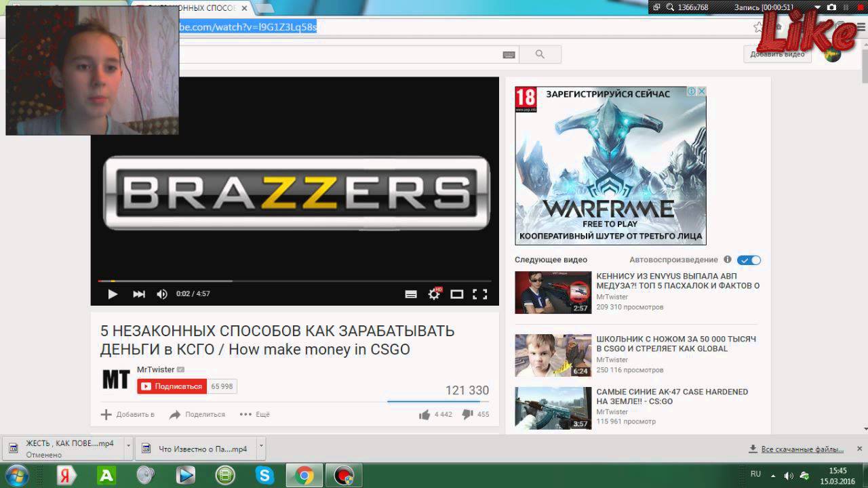Viewport: 868px width, 488px height.
Task: Open downloaded file Что Известно о Па....mp4
Action: coord(196,449)
